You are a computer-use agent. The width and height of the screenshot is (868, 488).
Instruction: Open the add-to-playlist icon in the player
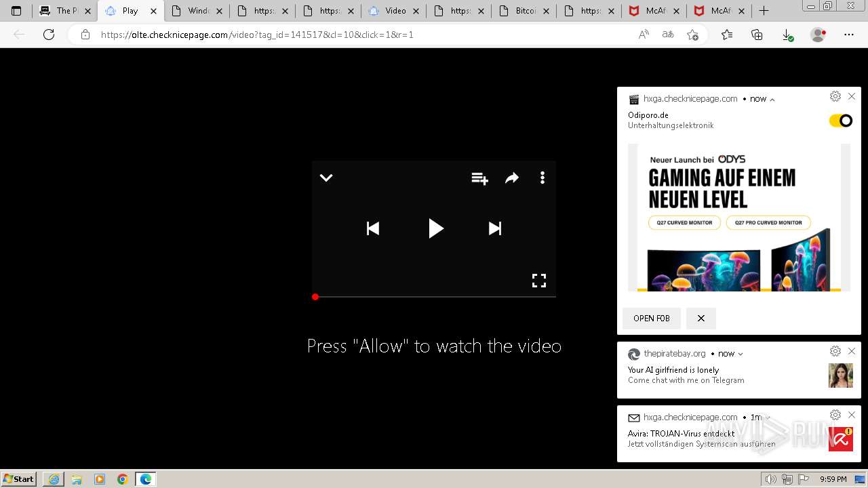[479, 178]
